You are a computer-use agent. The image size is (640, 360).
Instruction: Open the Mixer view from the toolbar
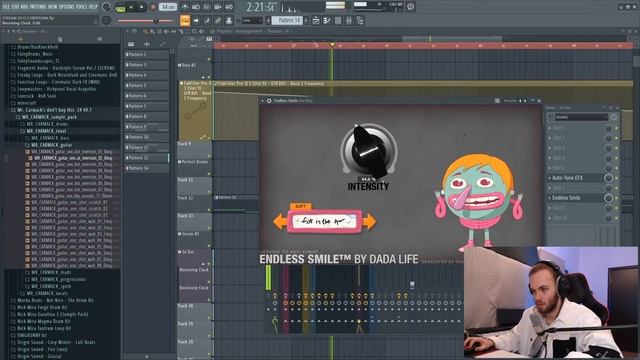point(349,20)
